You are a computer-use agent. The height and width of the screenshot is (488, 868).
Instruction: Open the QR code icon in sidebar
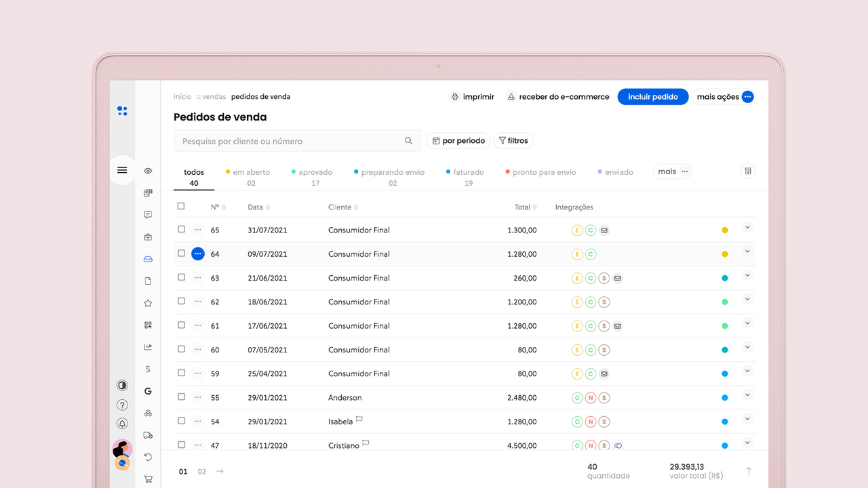pos(148,325)
